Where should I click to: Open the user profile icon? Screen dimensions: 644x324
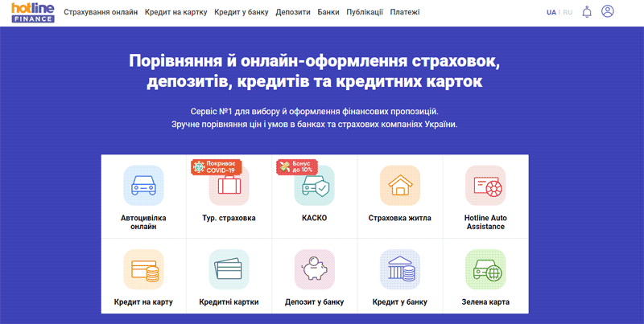coord(608,12)
